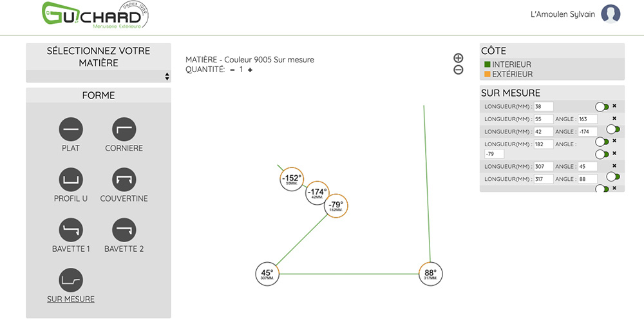
Task: Toggle the switch beside the -174 angle field
Action: tap(612, 129)
